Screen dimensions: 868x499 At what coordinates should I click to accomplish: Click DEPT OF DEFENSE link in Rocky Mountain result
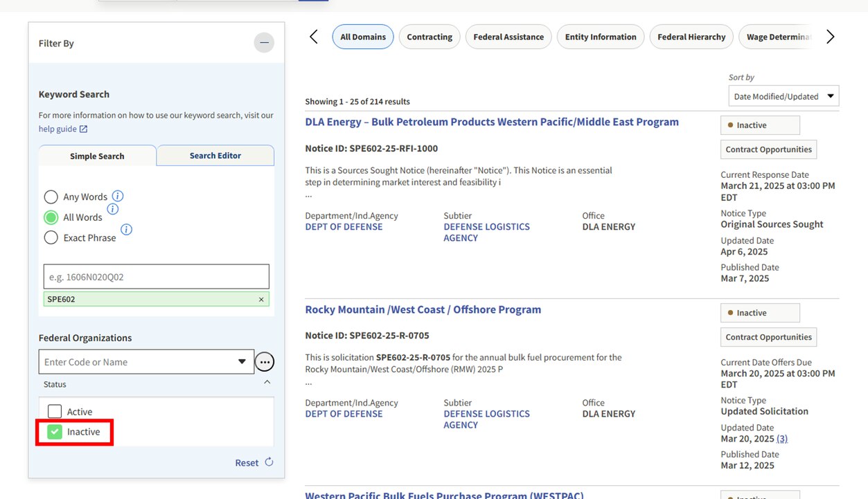click(344, 414)
